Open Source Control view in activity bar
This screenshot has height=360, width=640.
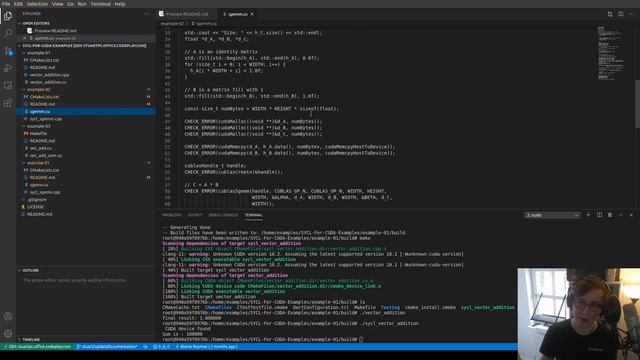(x=8, y=51)
